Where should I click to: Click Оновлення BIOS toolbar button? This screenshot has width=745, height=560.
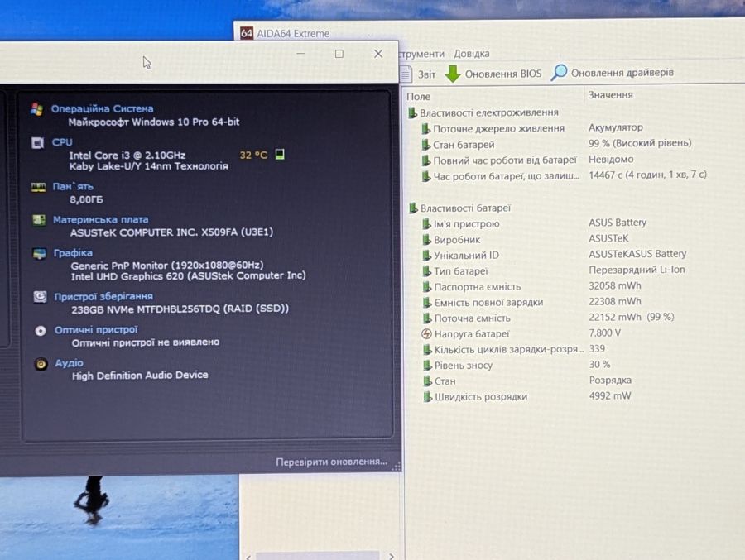pos(493,74)
